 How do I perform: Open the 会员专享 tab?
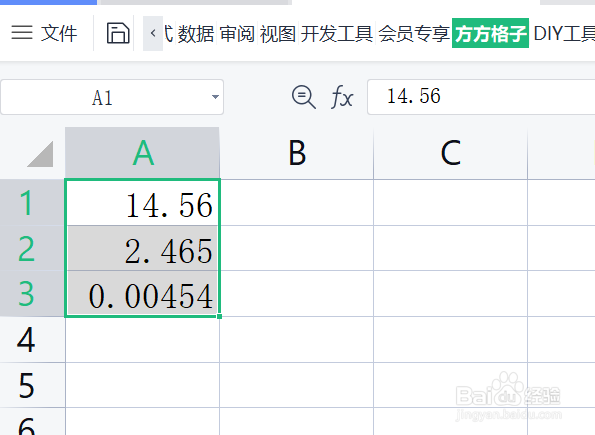pos(414,34)
